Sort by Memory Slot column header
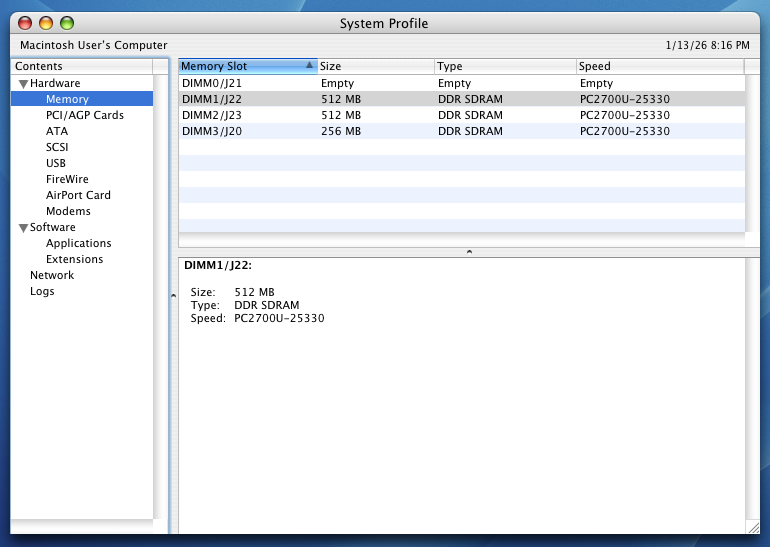 click(248, 66)
